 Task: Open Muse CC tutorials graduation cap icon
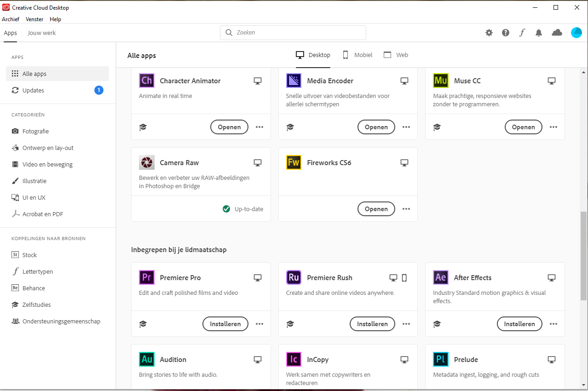[x=437, y=127]
